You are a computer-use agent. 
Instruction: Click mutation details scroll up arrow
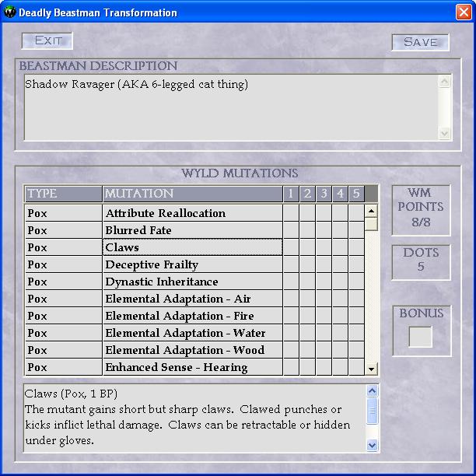click(x=373, y=390)
